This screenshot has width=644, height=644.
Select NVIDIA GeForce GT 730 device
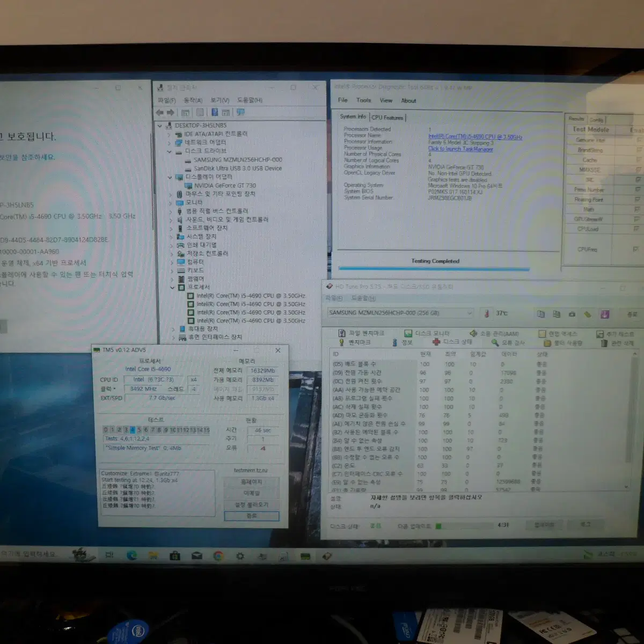pos(225,186)
